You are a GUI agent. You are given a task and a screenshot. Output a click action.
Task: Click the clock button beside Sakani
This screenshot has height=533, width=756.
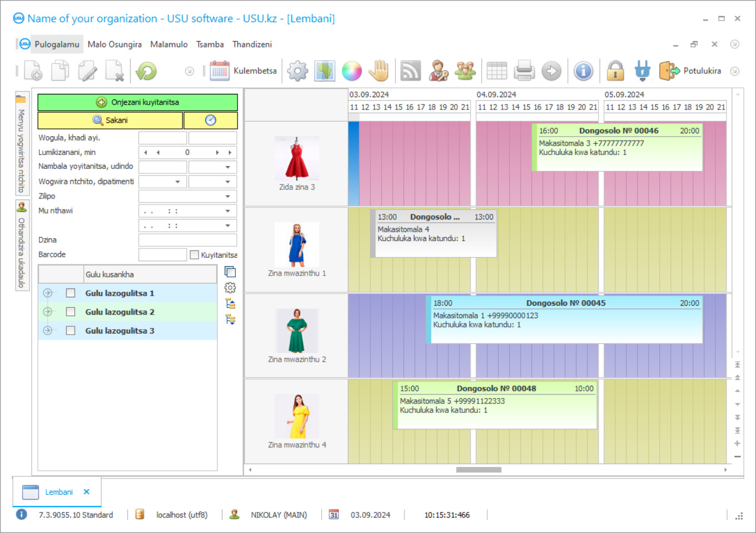point(211,120)
